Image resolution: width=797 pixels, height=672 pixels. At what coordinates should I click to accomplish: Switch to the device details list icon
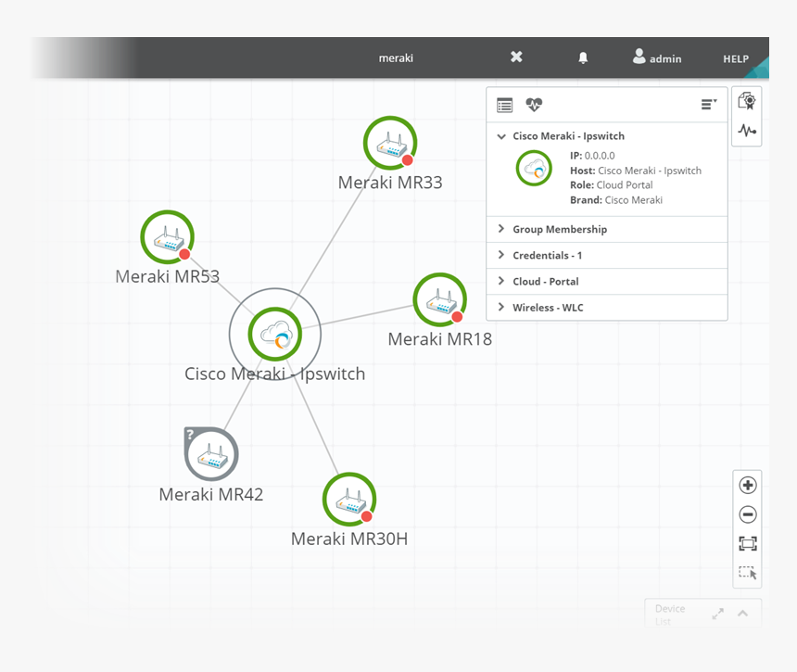coord(505,105)
